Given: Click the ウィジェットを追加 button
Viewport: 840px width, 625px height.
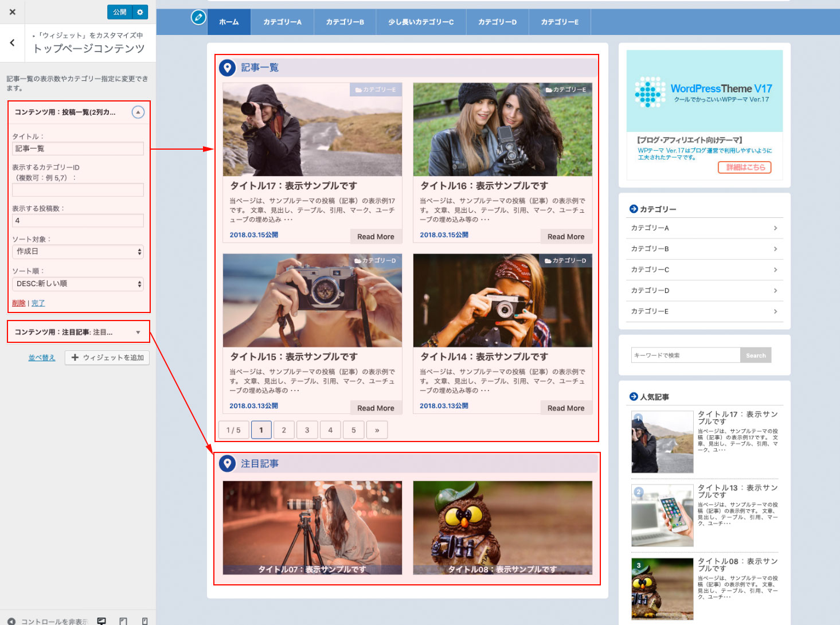Looking at the screenshot, I should pyautogui.click(x=107, y=358).
